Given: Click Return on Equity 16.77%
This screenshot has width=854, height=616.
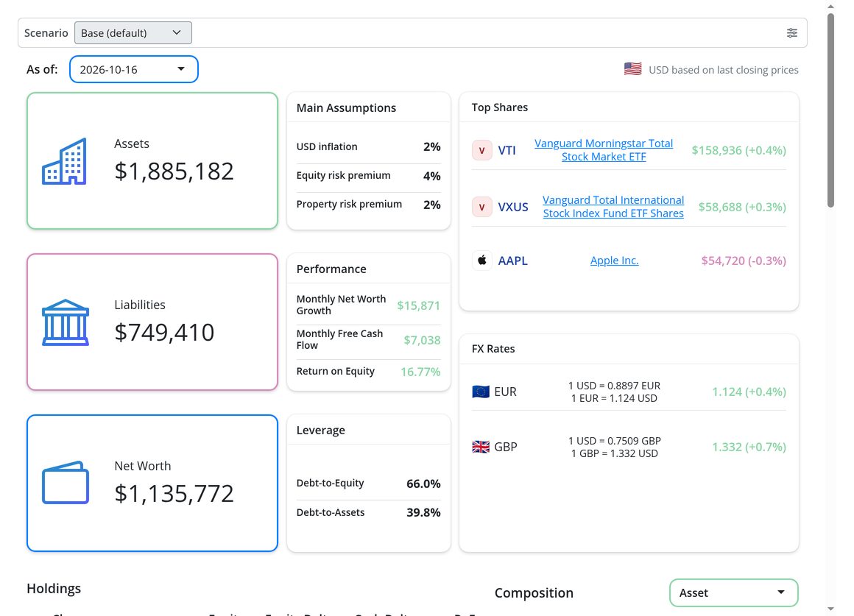Looking at the screenshot, I should [x=420, y=372].
